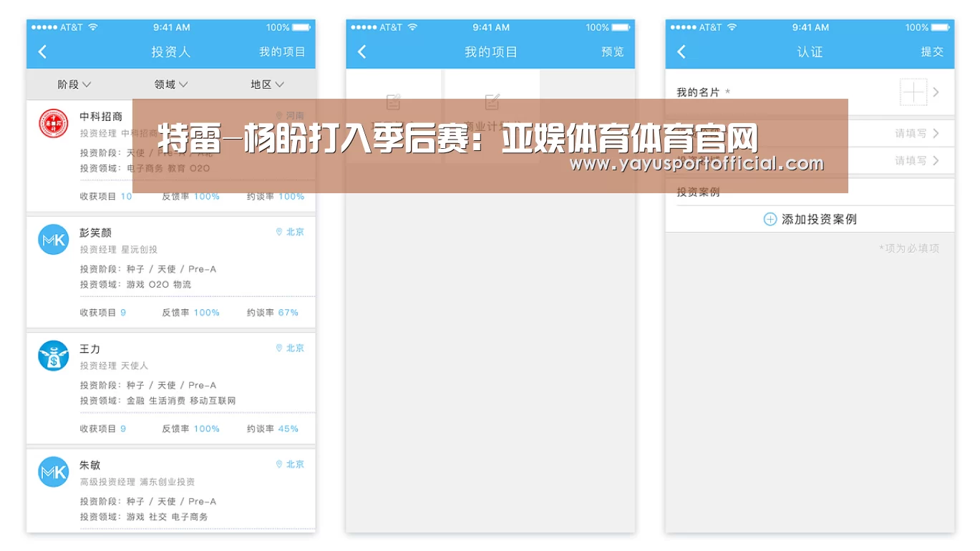Click 收获项目 10 in 中科招商 card
The width and height of the screenshot is (980, 551).
(106, 196)
